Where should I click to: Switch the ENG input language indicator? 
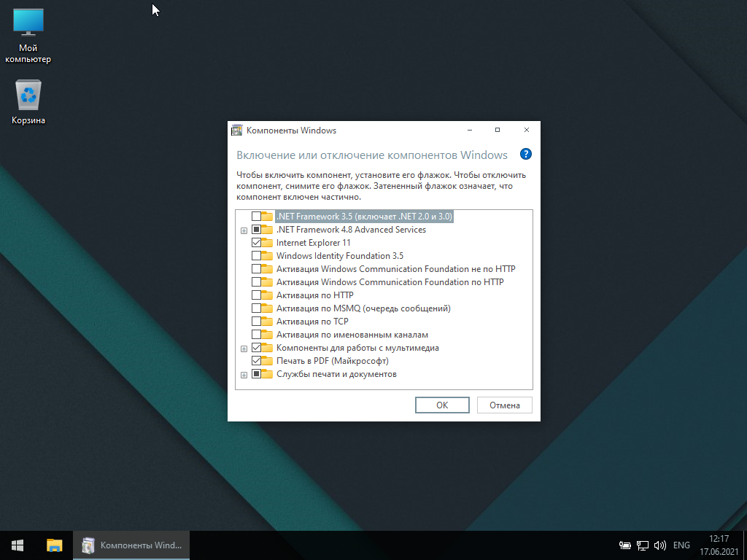coord(681,545)
